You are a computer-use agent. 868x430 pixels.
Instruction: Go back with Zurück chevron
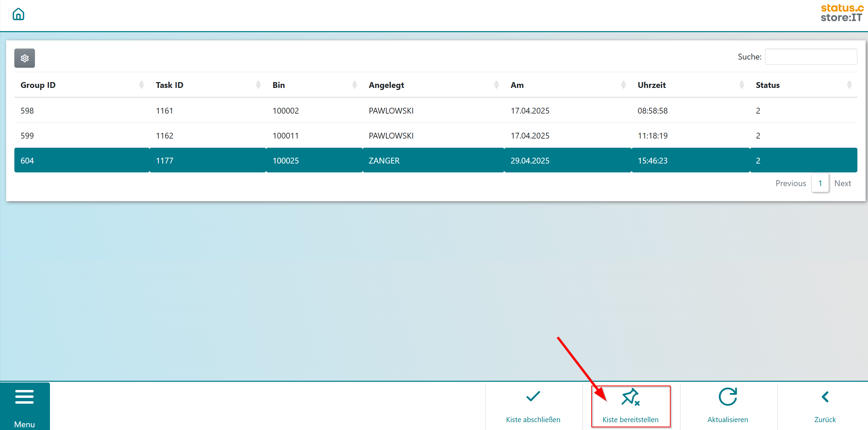(x=825, y=397)
